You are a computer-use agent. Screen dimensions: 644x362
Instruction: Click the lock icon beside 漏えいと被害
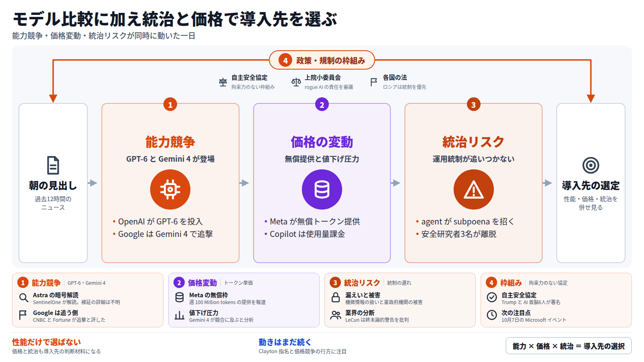pyautogui.click(x=336, y=298)
